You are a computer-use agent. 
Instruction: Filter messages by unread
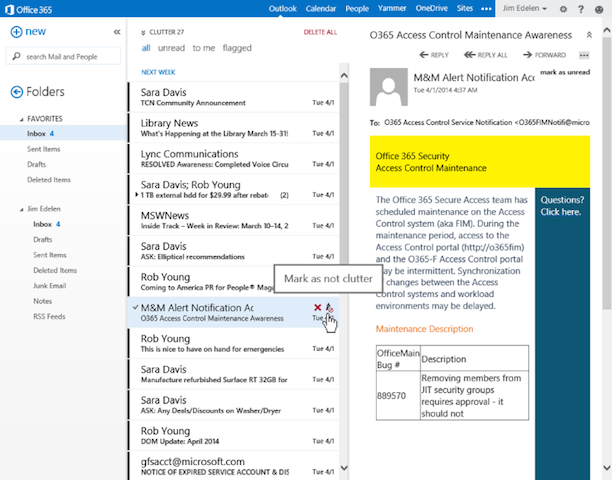point(172,47)
